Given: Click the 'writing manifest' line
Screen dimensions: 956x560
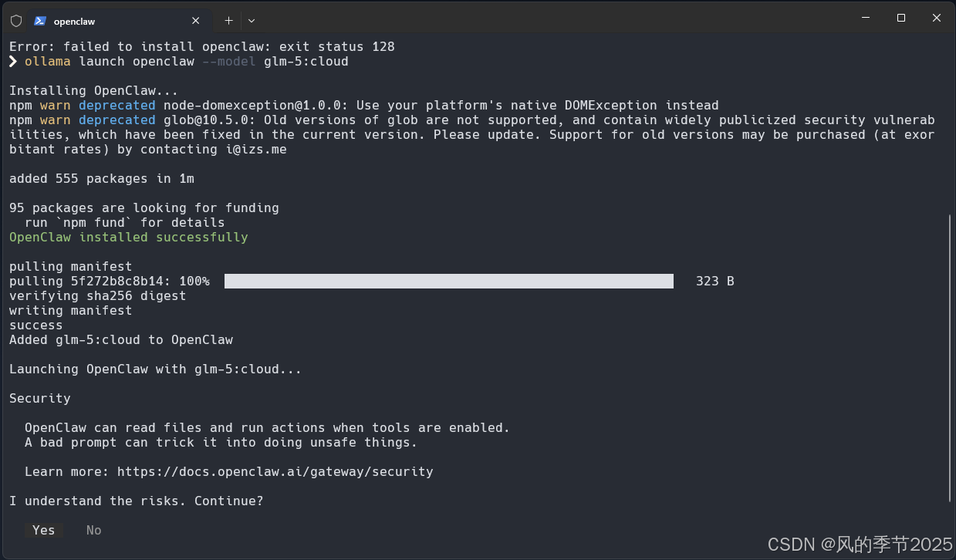Looking at the screenshot, I should point(71,310).
